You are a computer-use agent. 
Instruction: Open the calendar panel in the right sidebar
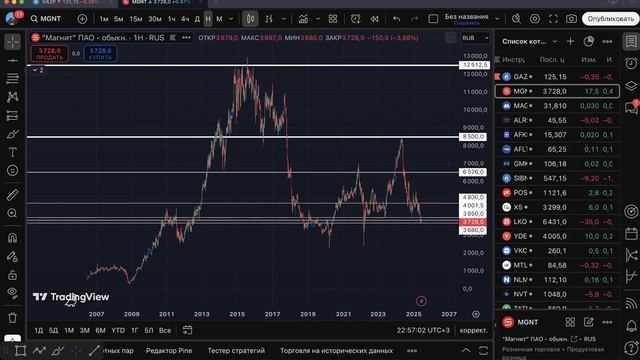pyautogui.click(x=631, y=234)
